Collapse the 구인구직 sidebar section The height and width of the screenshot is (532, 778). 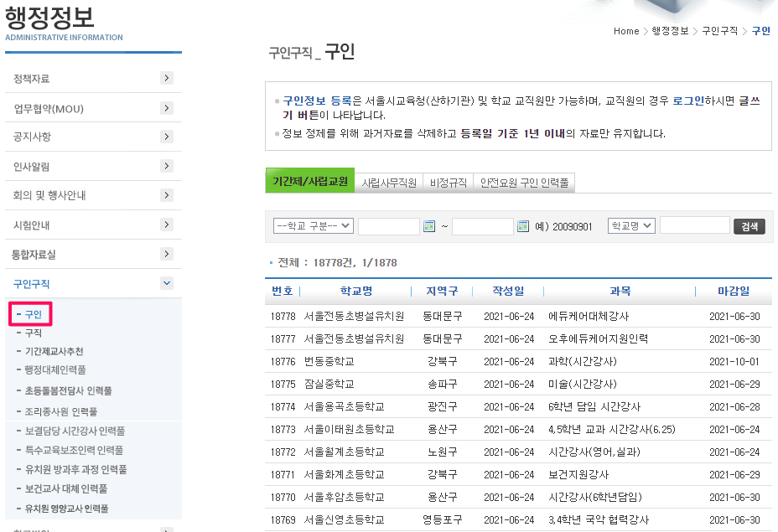tap(166, 283)
